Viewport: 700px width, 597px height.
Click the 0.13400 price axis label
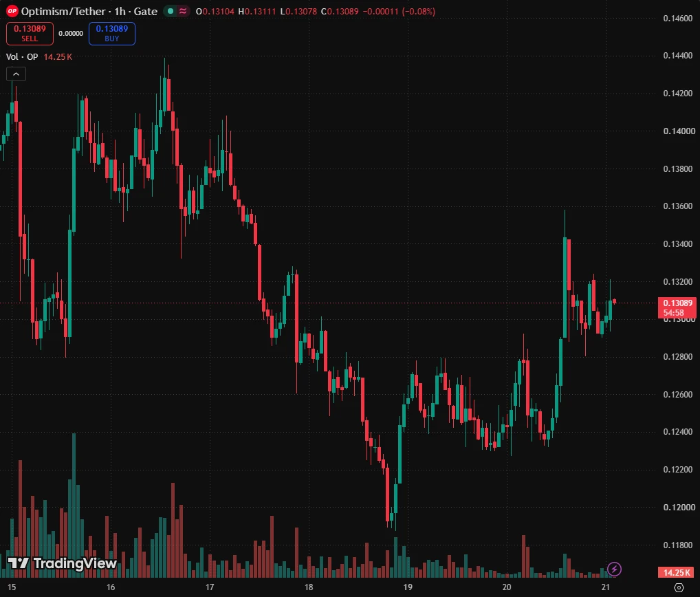click(x=678, y=243)
